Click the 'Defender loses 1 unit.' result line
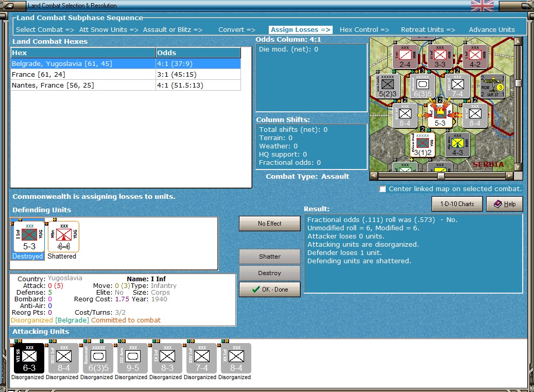The width and height of the screenshot is (534, 392). (x=344, y=253)
